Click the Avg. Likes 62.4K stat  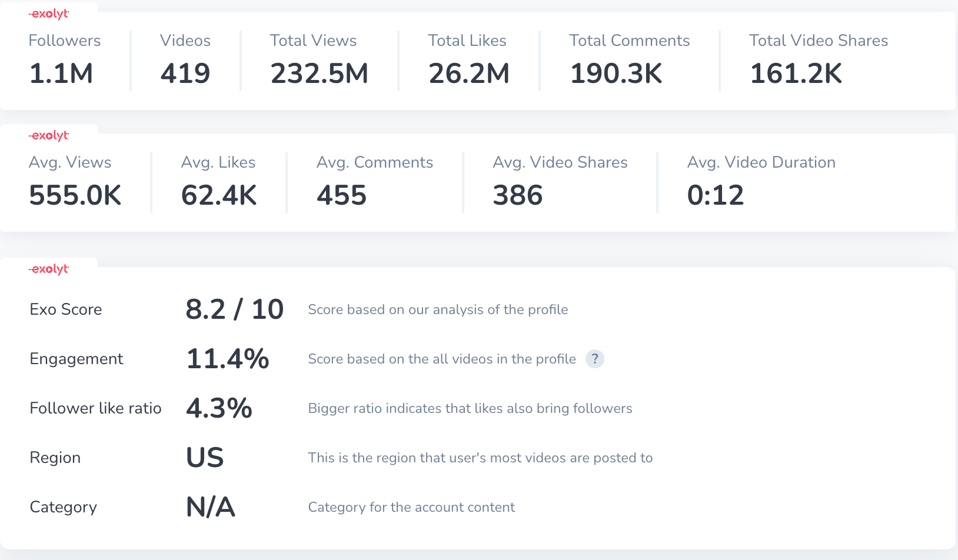coord(219,195)
